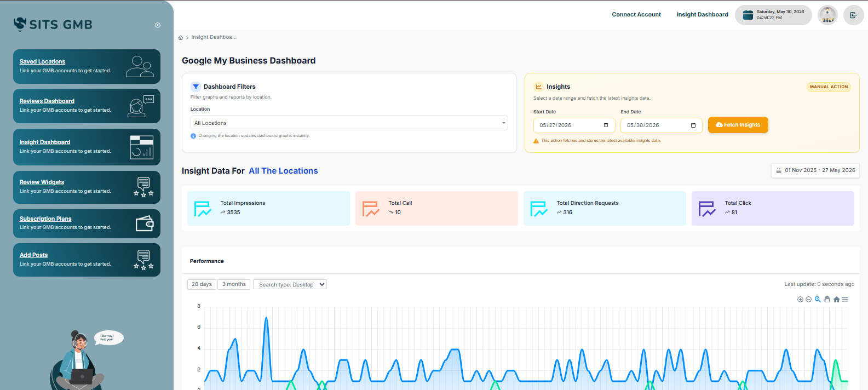The width and height of the screenshot is (868, 390).
Task: Zoom in on the chart
Action: pos(800,300)
